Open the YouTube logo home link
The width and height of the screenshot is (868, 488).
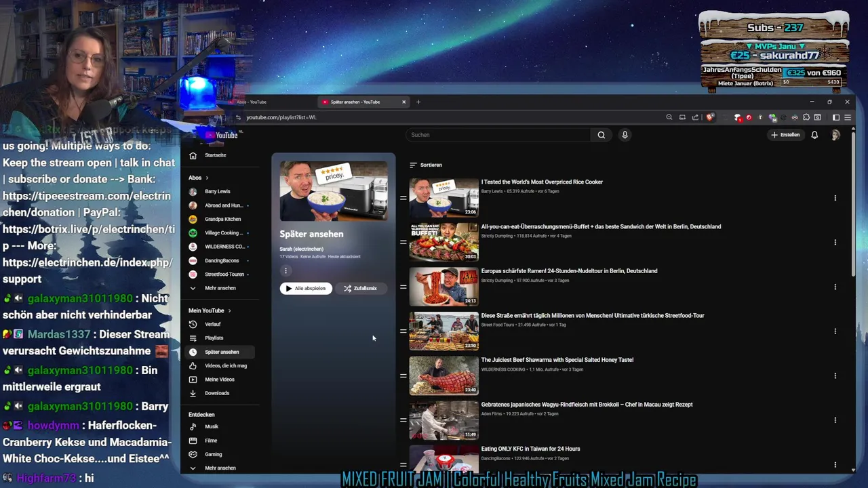tap(222, 135)
